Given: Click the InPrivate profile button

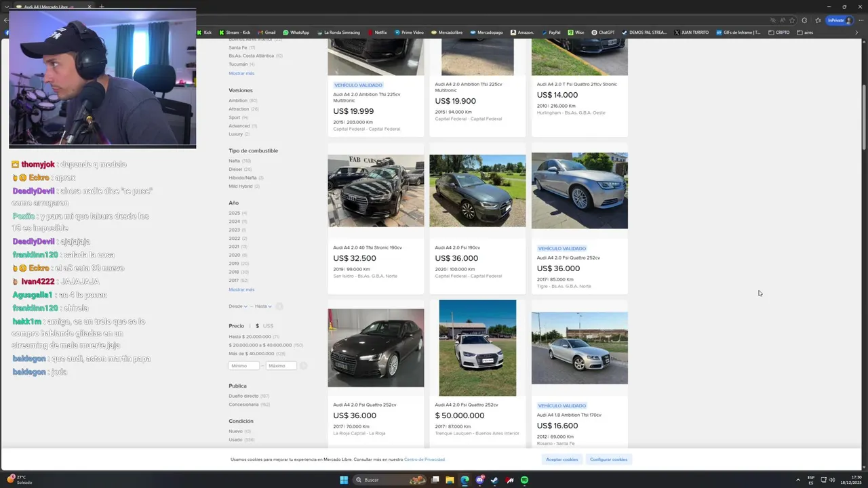Looking at the screenshot, I should coord(840,20).
